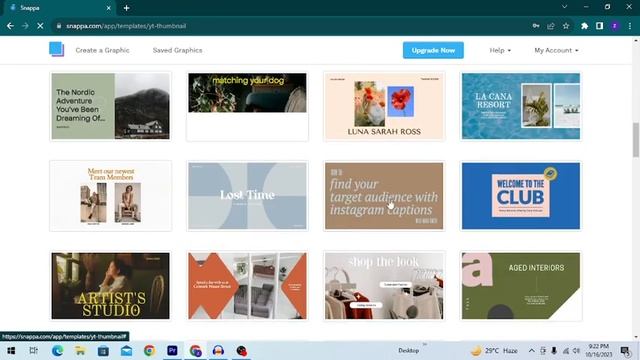Open Saved Graphics page
The height and width of the screenshot is (360, 640).
coord(178,50)
